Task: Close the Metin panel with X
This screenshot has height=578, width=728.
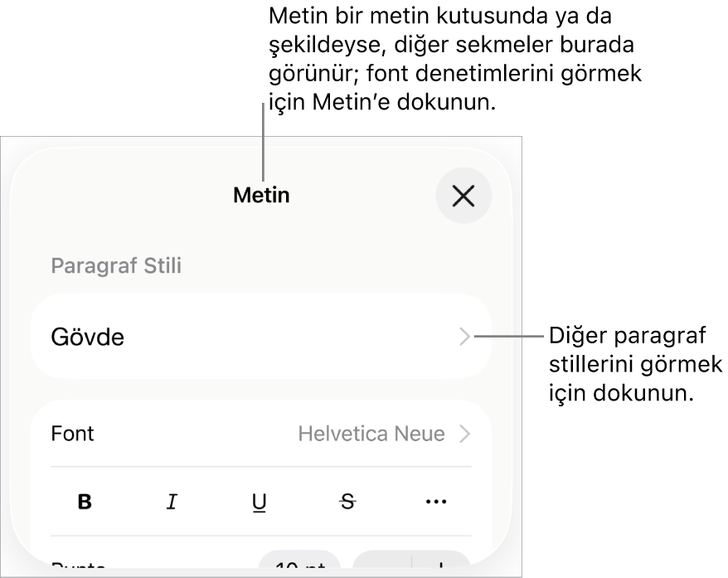Action: [x=463, y=196]
